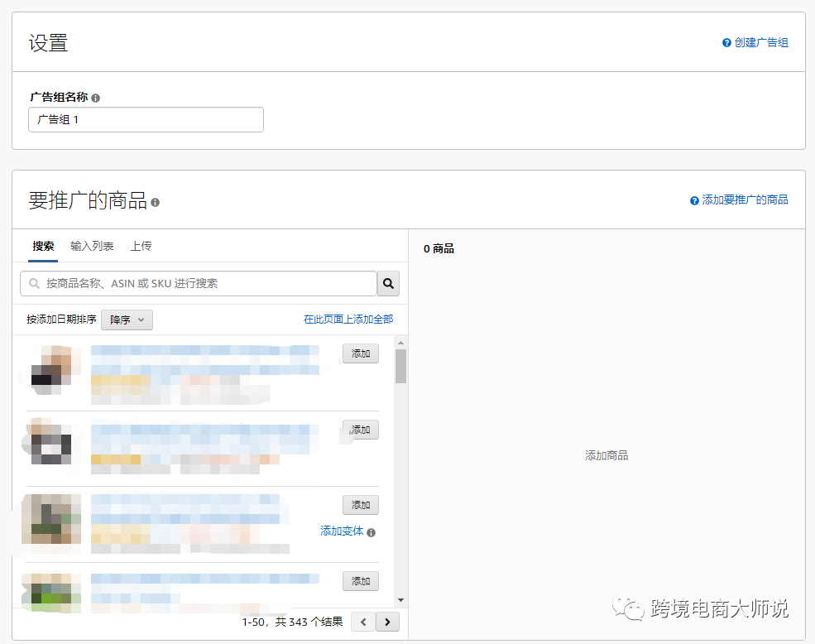This screenshot has width=815, height=644.
Task: Click the 广告组 1 name input field
Action: 146,119
